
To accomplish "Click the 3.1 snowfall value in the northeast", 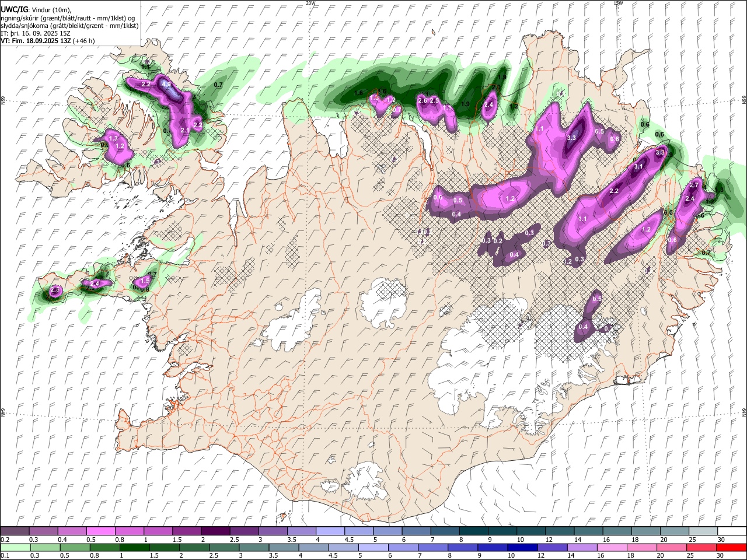I will [638, 166].
